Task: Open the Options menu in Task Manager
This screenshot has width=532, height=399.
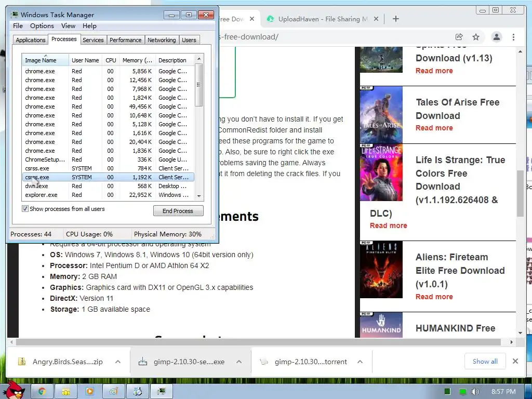Action: click(x=42, y=26)
